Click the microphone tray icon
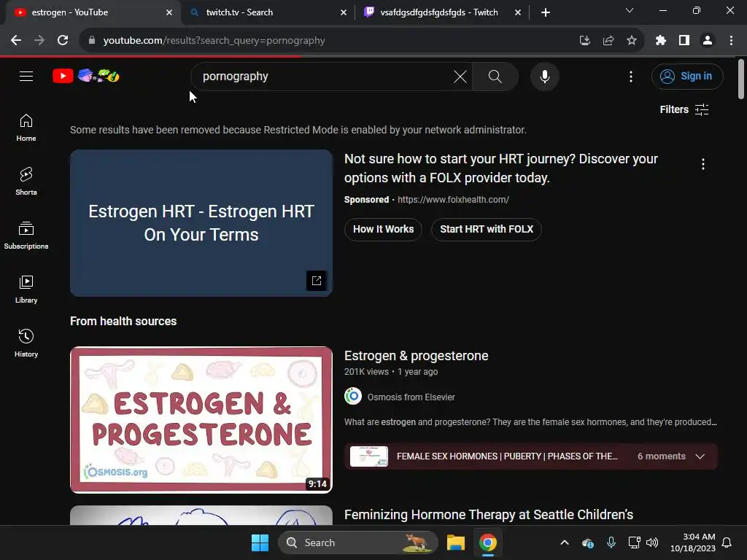The image size is (747, 560). pyautogui.click(x=611, y=542)
